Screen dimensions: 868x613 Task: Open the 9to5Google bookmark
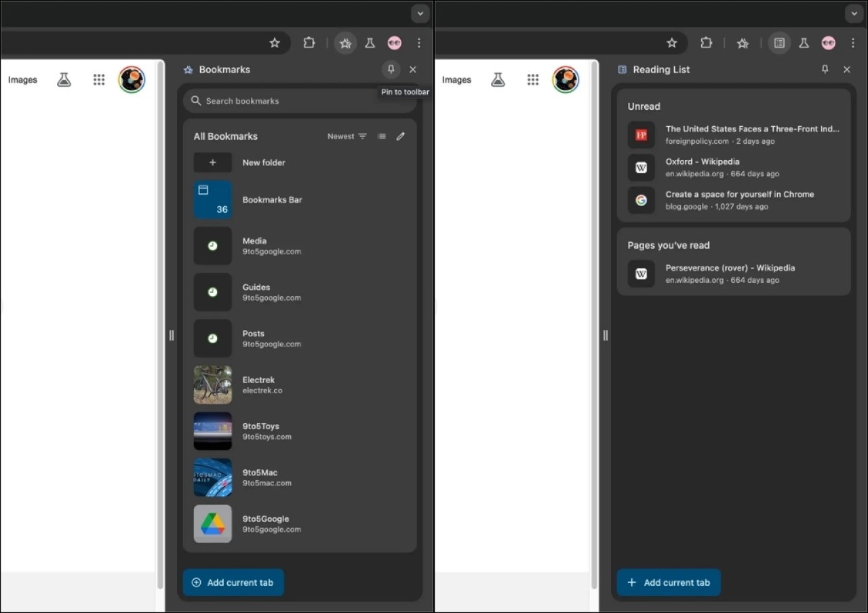tap(299, 523)
